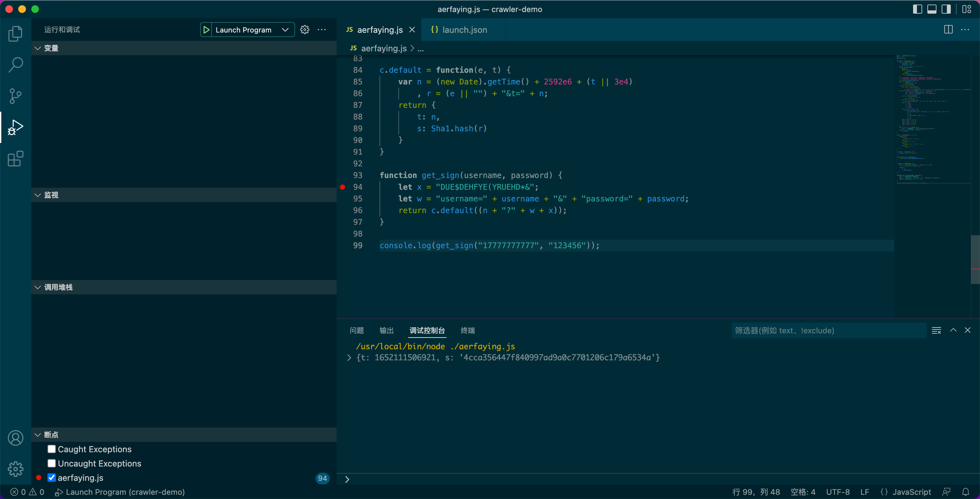
Task: Open the Launch Program configuration dropdown
Action: [x=285, y=30]
